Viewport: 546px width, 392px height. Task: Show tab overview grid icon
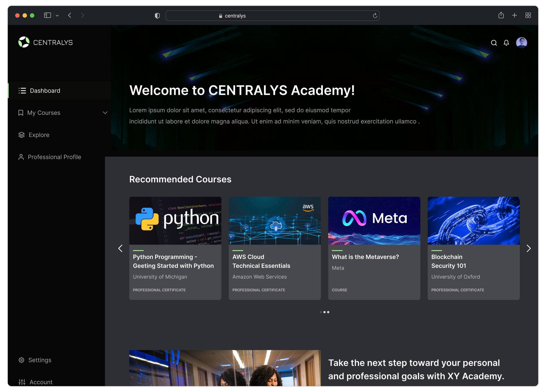pyautogui.click(x=528, y=15)
